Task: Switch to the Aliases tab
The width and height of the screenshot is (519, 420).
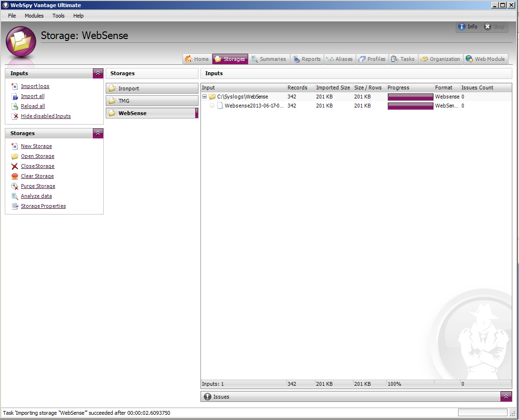Action: [340, 59]
